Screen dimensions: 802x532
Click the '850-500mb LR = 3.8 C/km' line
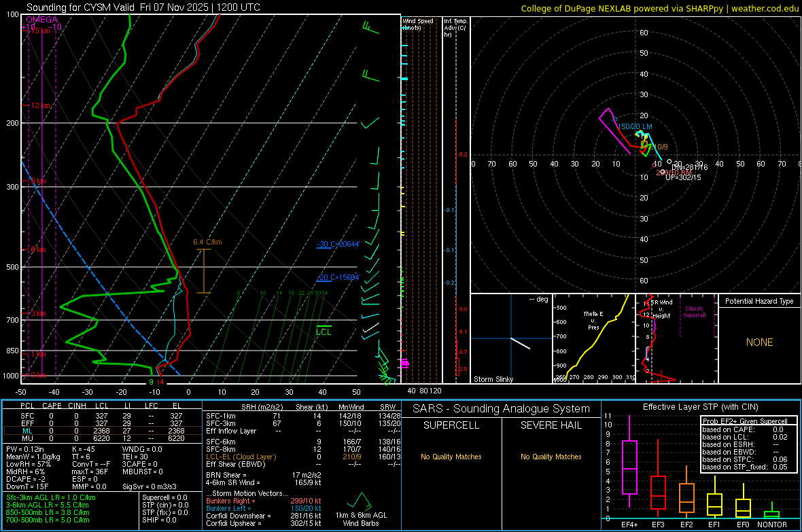click(x=48, y=512)
